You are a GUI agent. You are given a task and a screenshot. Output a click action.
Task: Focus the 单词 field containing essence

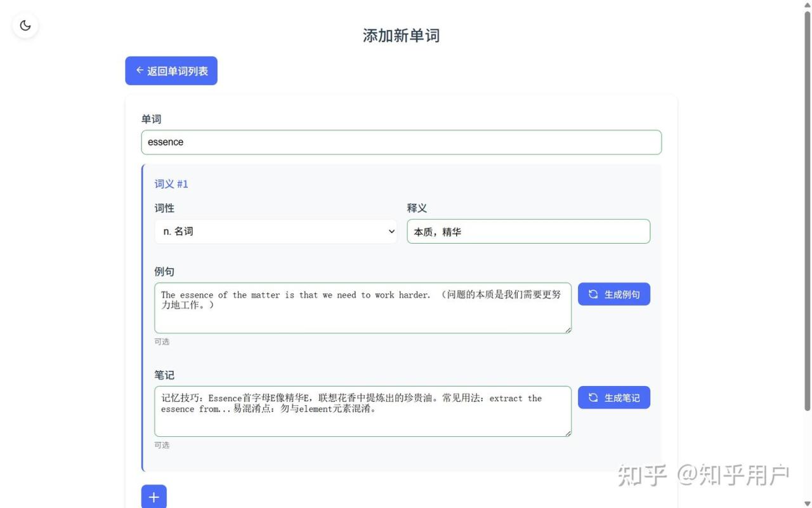pyautogui.click(x=401, y=142)
